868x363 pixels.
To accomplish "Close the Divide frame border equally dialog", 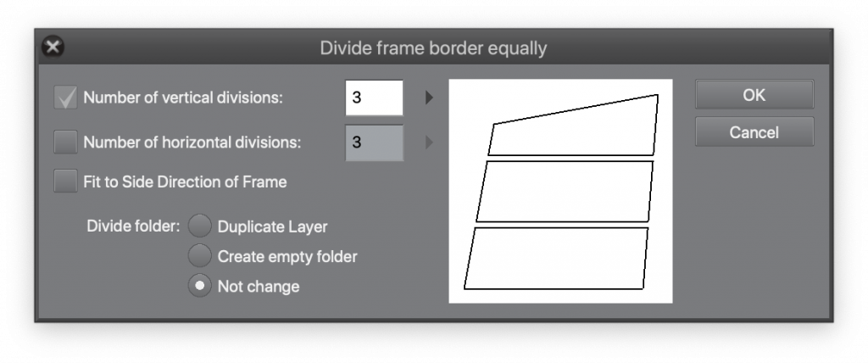I will click(x=53, y=47).
